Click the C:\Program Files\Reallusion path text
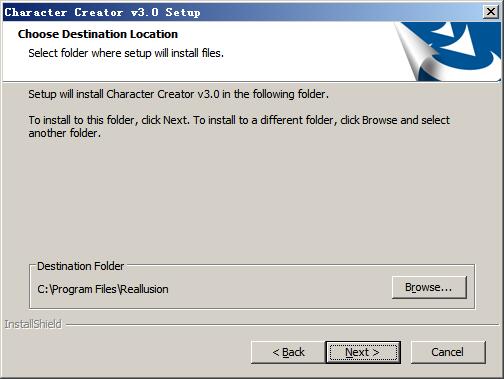Image resolution: width=504 pixels, height=379 pixels. point(103,289)
